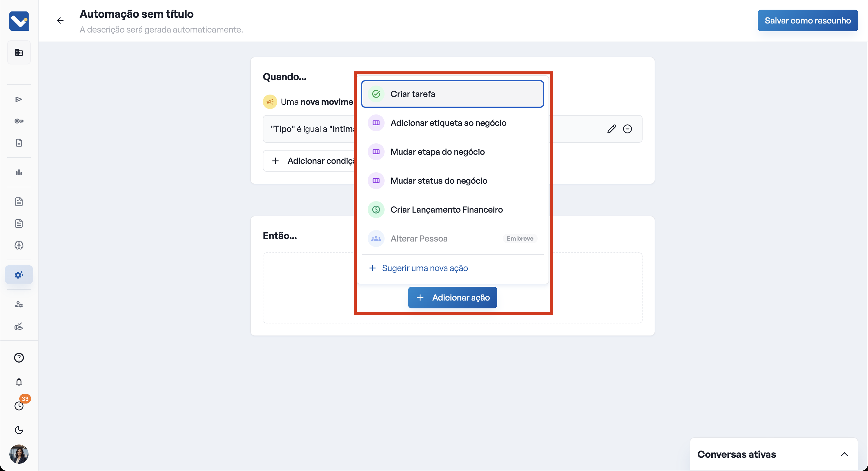Open the user profile avatar
Screen dimensions: 868x471
point(19,454)
